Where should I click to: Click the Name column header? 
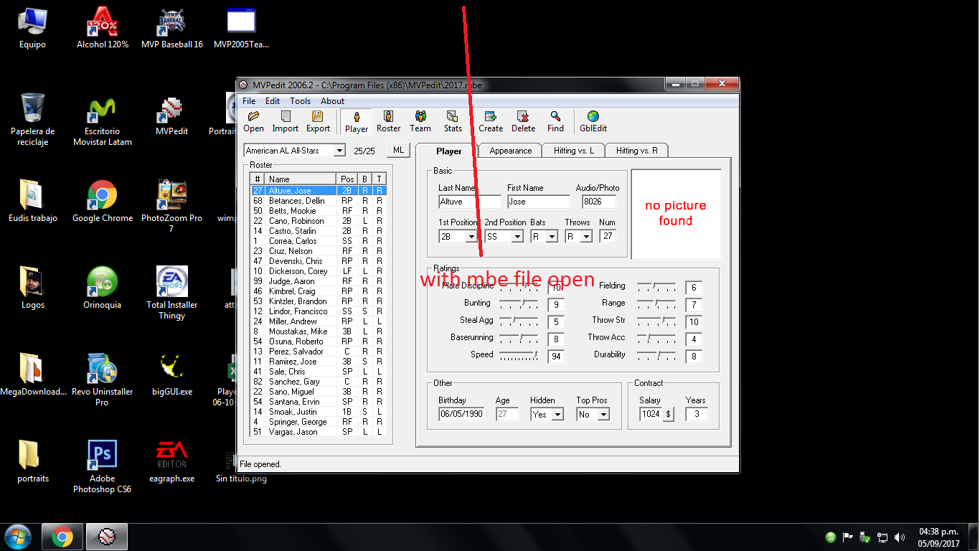301,179
